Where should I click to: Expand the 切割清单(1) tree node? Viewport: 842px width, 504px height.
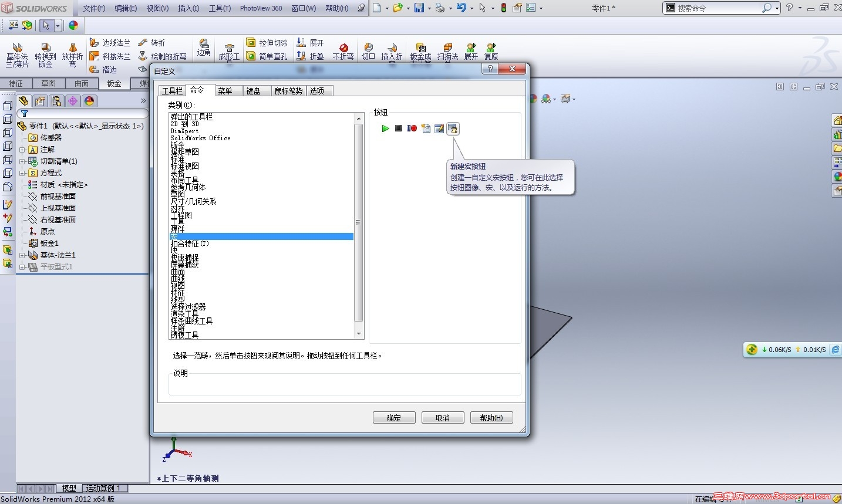(22, 161)
